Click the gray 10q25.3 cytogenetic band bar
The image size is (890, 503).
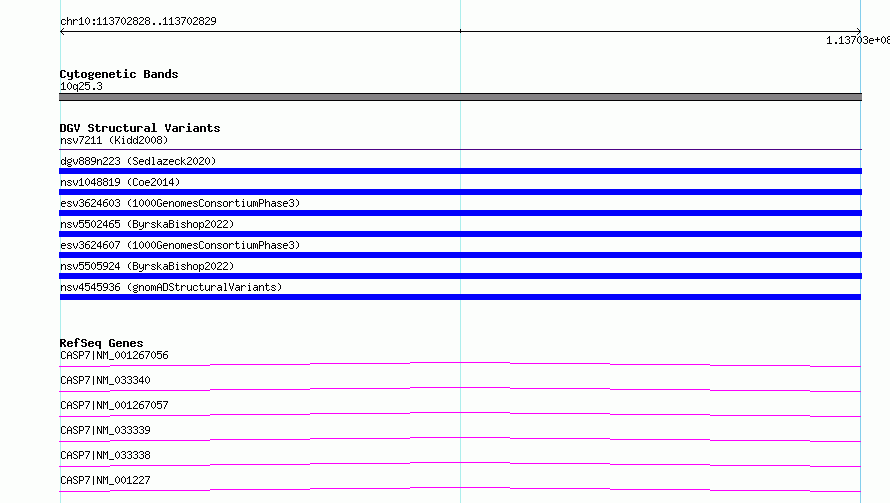pos(460,97)
